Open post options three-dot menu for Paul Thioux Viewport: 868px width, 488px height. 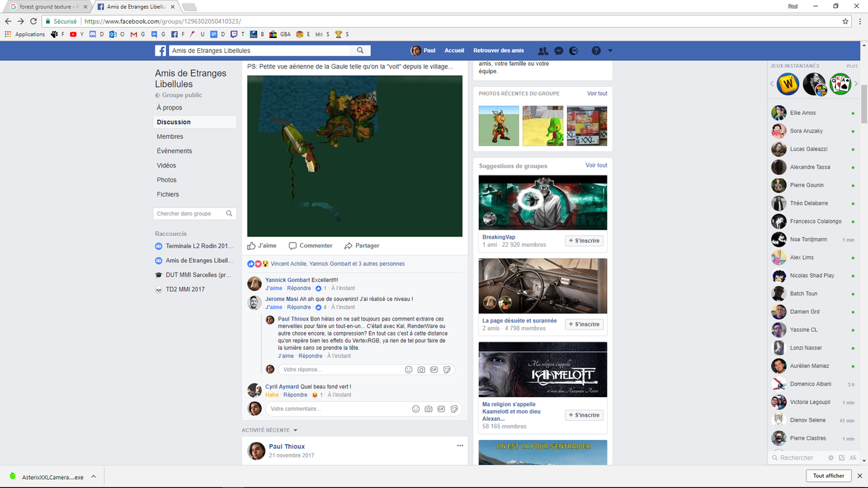[460, 445]
